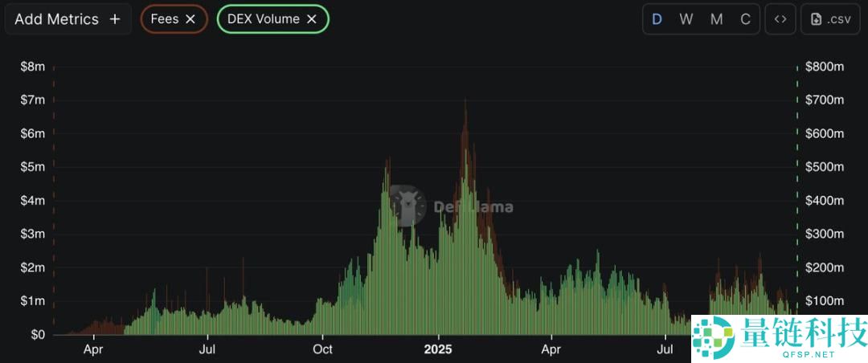
Task: Click the DEX Volume chip label
Action: pyautogui.click(x=264, y=19)
